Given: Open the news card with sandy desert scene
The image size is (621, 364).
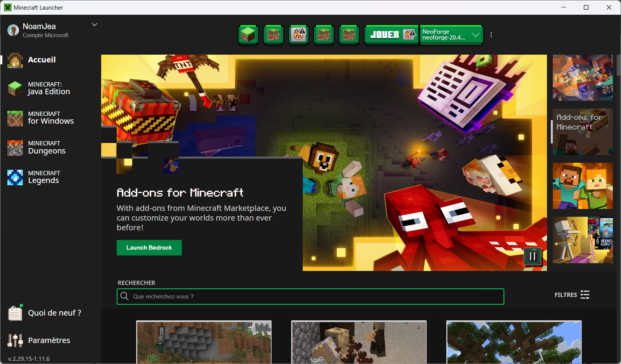Looking at the screenshot, I should tap(359, 342).
